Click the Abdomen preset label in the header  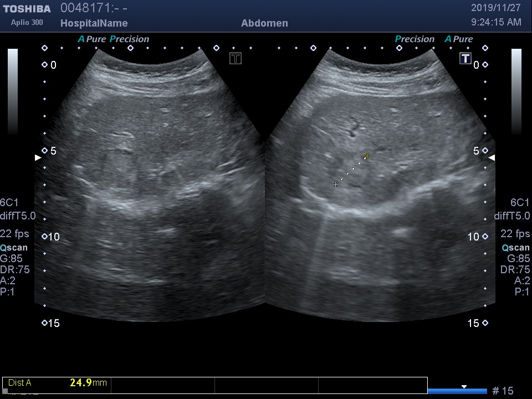(264, 23)
